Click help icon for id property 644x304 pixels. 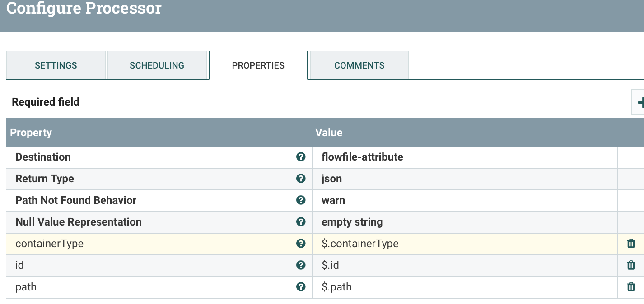point(301,265)
